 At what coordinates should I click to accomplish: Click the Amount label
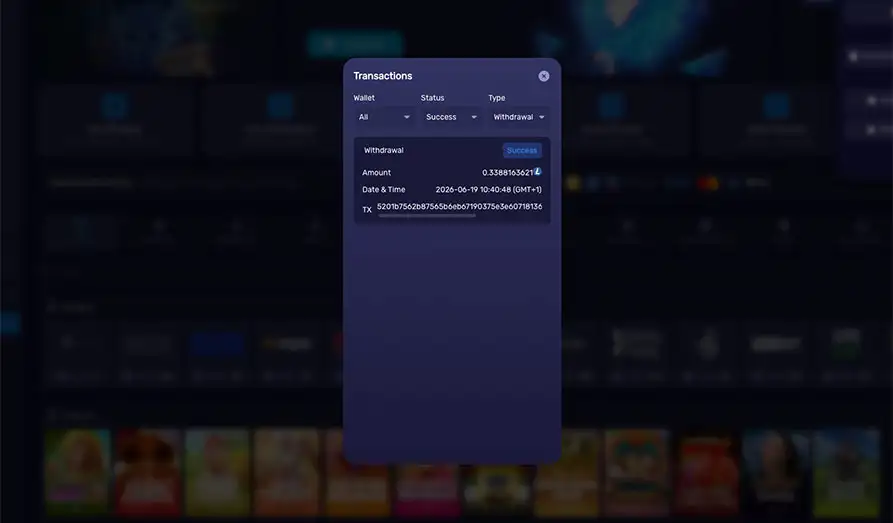coord(376,173)
